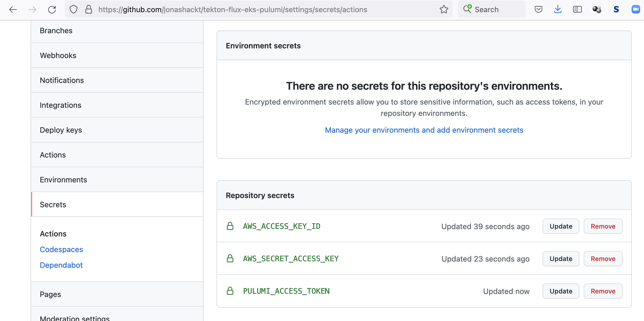
Task: Click the Manage your environments and add environment secrets link
Action: (424, 130)
